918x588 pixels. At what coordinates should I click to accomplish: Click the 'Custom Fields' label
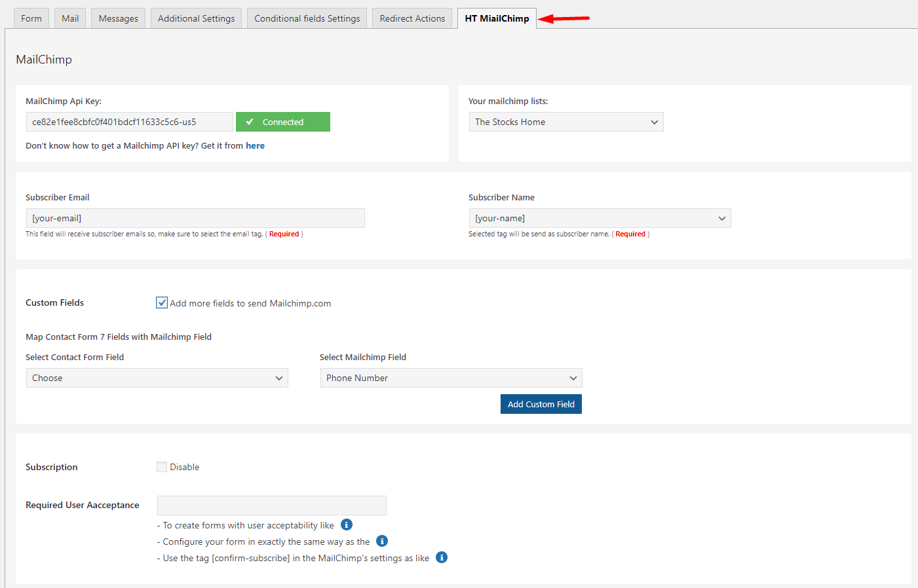click(x=54, y=303)
